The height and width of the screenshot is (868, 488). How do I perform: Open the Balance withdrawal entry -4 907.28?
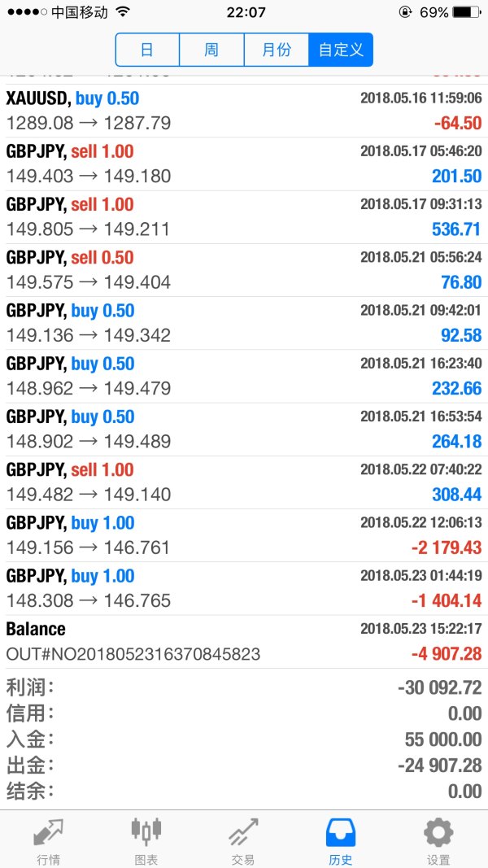pyautogui.click(x=244, y=641)
